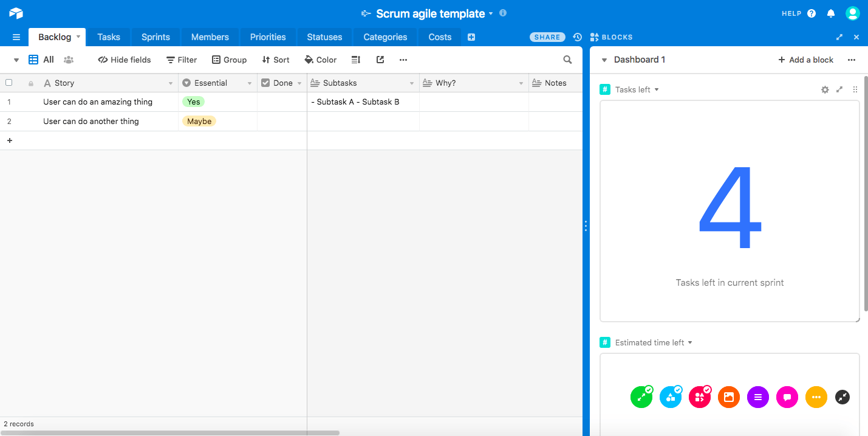868x436 pixels.
Task: Click the yellow ellipsis circle icon
Action: pos(816,397)
